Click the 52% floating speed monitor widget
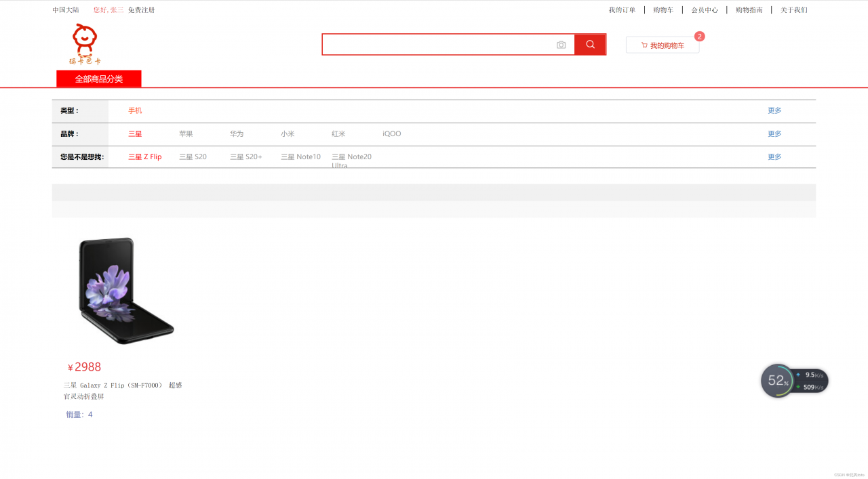This screenshot has width=868, height=479. 794,381
